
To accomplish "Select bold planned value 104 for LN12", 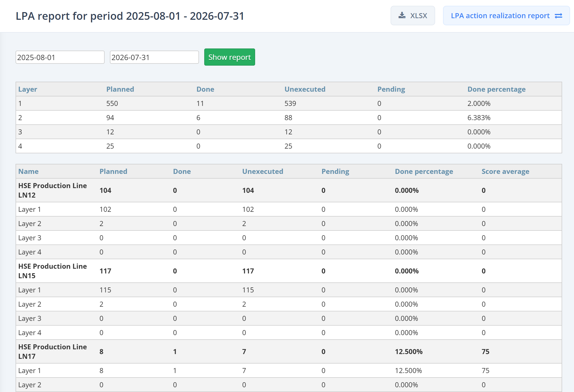I will coord(105,190).
